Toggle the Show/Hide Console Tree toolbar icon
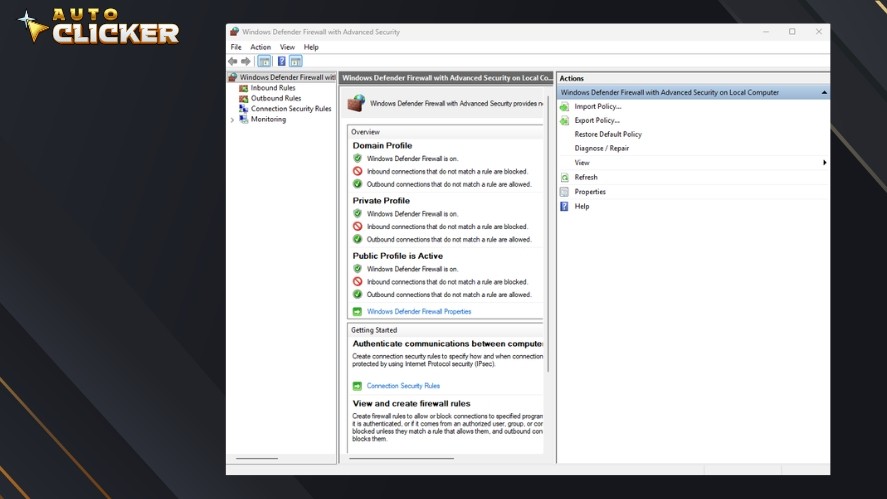The width and height of the screenshot is (887, 499). 264,61
